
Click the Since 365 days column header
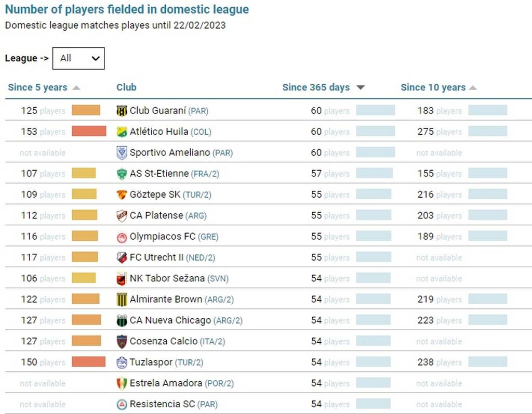pyautogui.click(x=316, y=87)
